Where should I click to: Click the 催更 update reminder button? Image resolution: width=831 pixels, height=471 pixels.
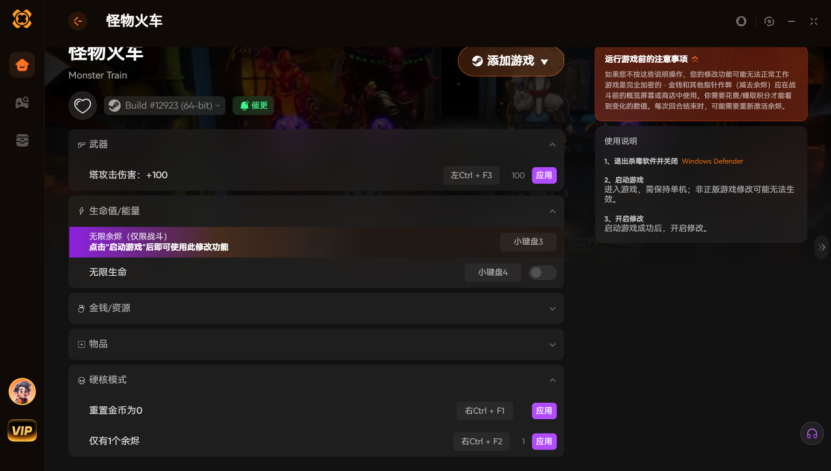[253, 105]
